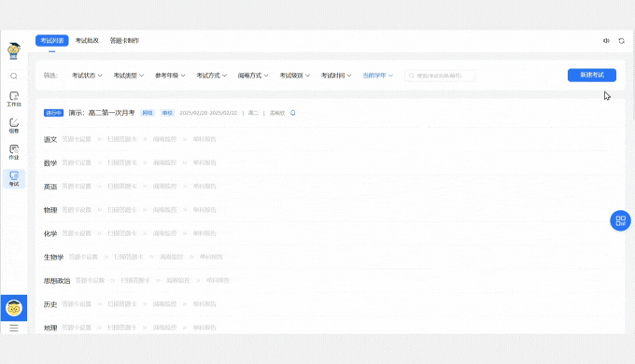This screenshot has height=364, width=635.
Task: Click the user avatar at sidebar bottom
Action: (x=14, y=308)
